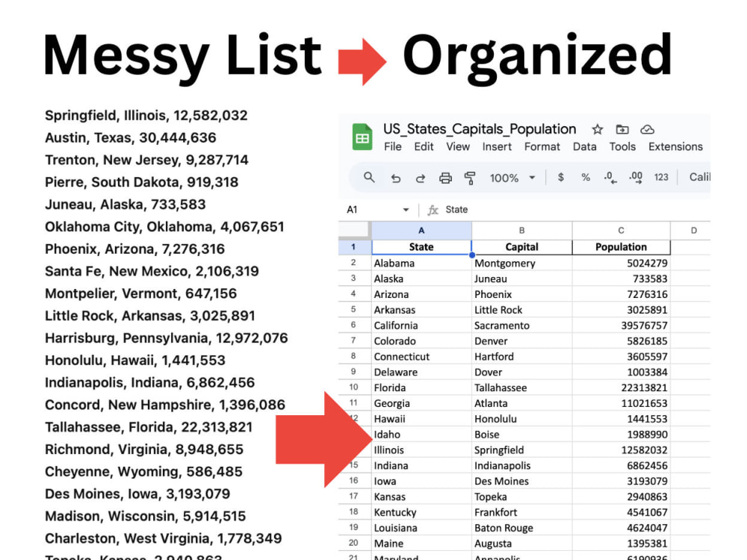The width and height of the screenshot is (747, 560).
Task: Open the Format menu
Action: 542,146
